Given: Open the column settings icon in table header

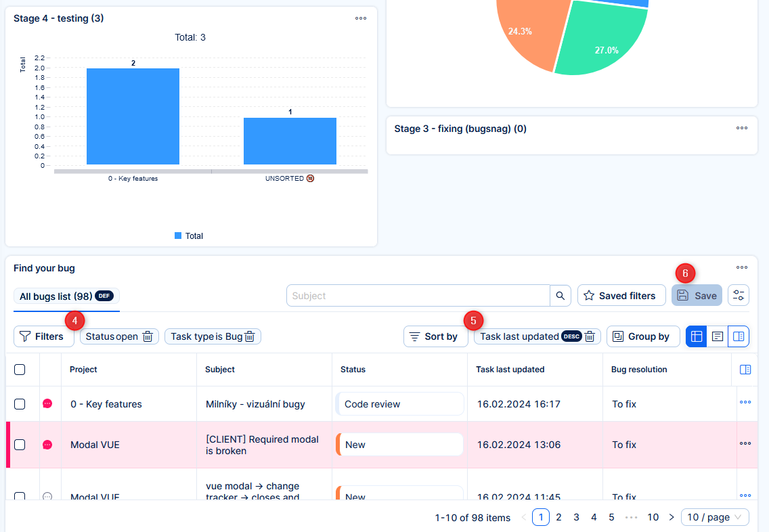Looking at the screenshot, I should click(x=745, y=370).
